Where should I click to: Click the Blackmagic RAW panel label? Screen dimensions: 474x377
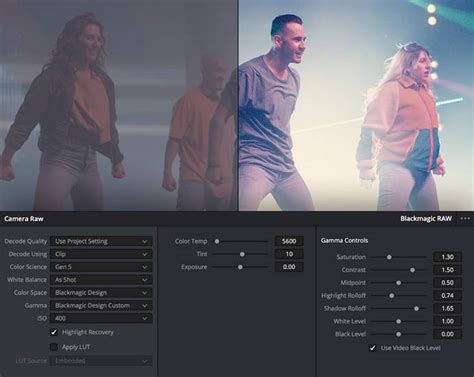tap(426, 219)
